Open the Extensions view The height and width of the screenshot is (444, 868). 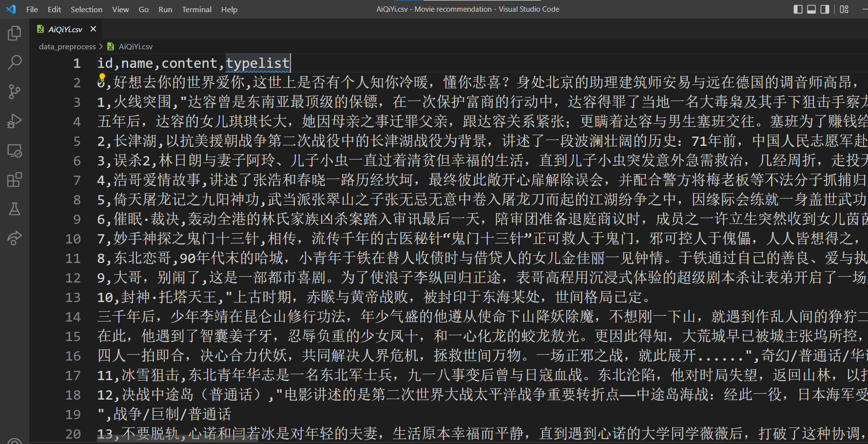tap(15, 180)
